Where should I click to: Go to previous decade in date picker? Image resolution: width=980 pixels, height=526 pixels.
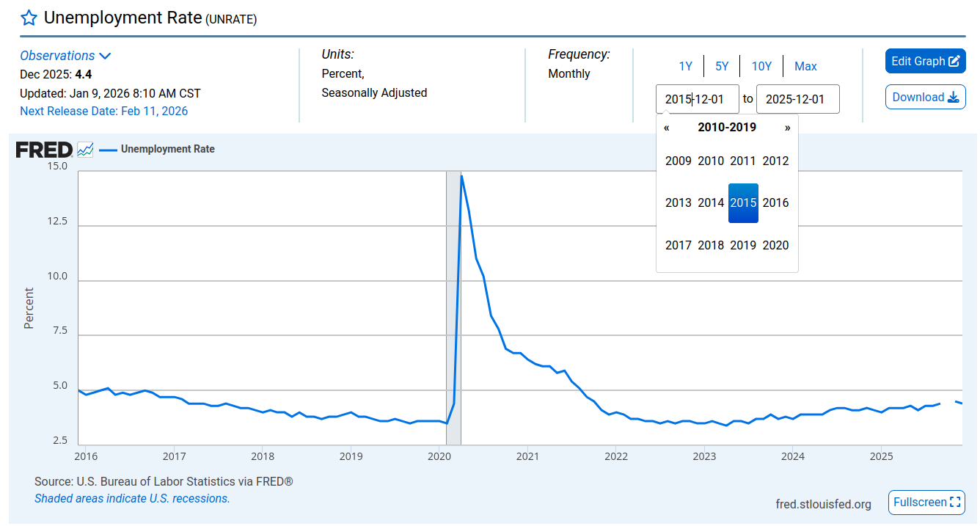point(667,128)
